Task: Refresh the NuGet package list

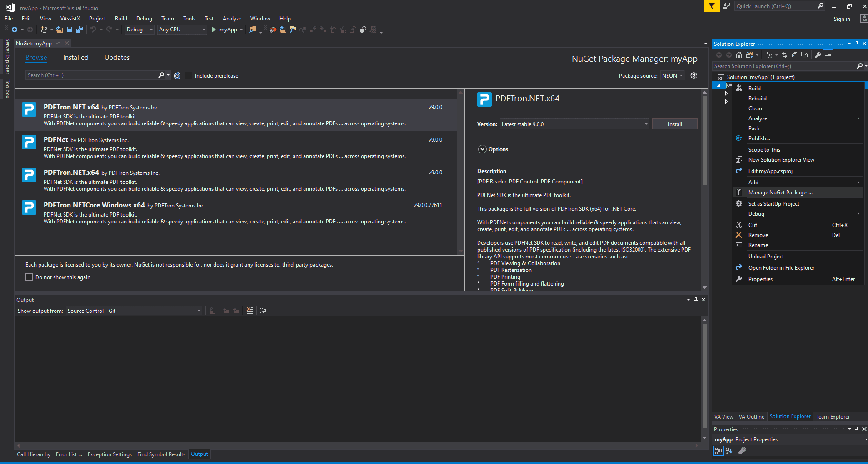Action: pos(177,75)
